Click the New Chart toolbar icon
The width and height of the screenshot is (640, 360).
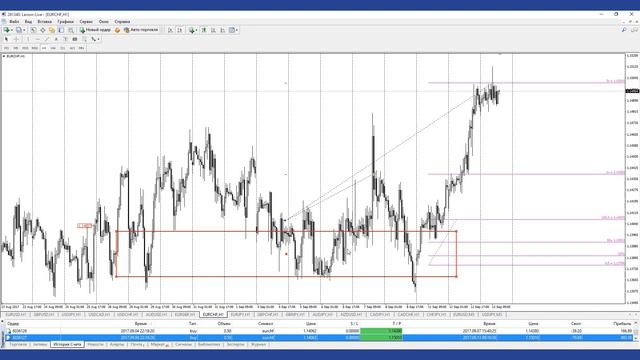click(x=6, y=30)
